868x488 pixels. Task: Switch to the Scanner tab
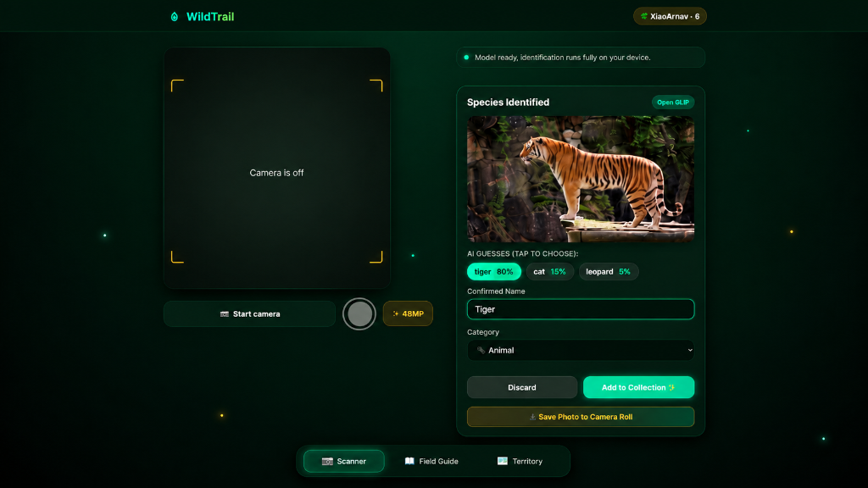[x=344, y=461]
